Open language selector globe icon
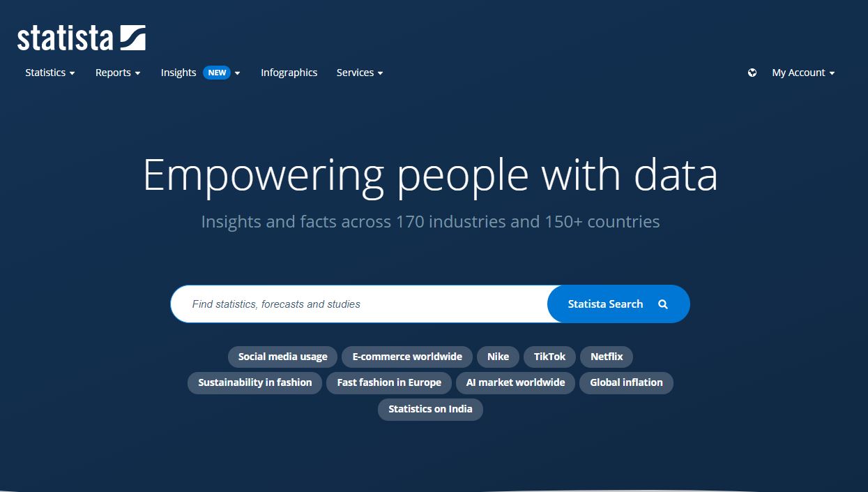The width and height of the screenshot is (868, 492). 752,73
